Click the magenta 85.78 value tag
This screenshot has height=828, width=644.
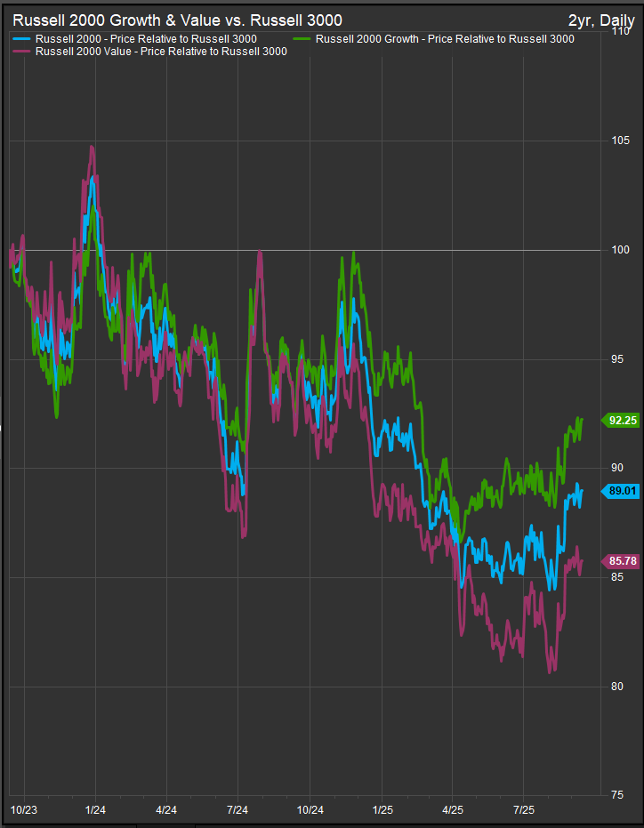[x=622, y=561]
